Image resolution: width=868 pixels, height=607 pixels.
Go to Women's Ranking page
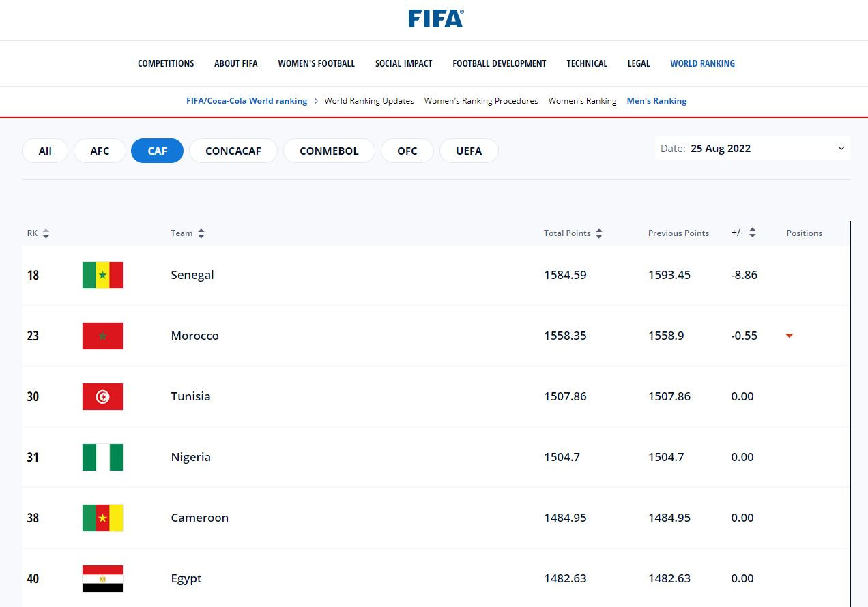(x=582, y=101)
